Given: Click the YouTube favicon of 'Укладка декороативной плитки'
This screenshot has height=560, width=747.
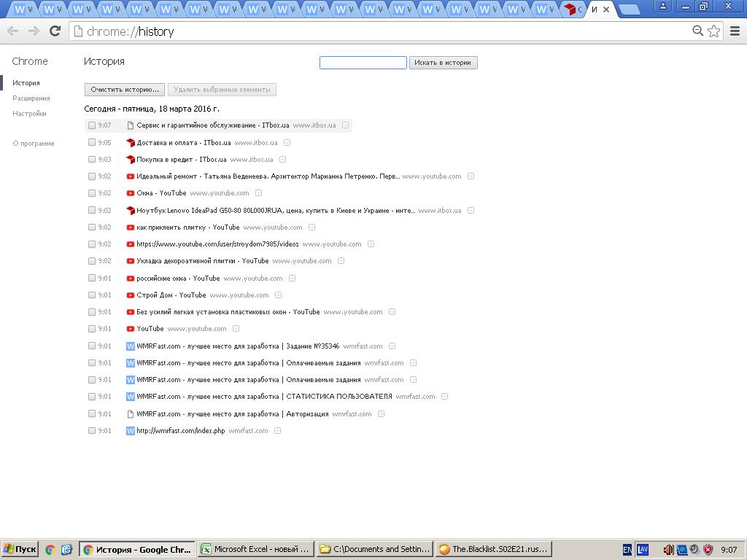Looking at the screenshot, I should [x=131, y=261].
